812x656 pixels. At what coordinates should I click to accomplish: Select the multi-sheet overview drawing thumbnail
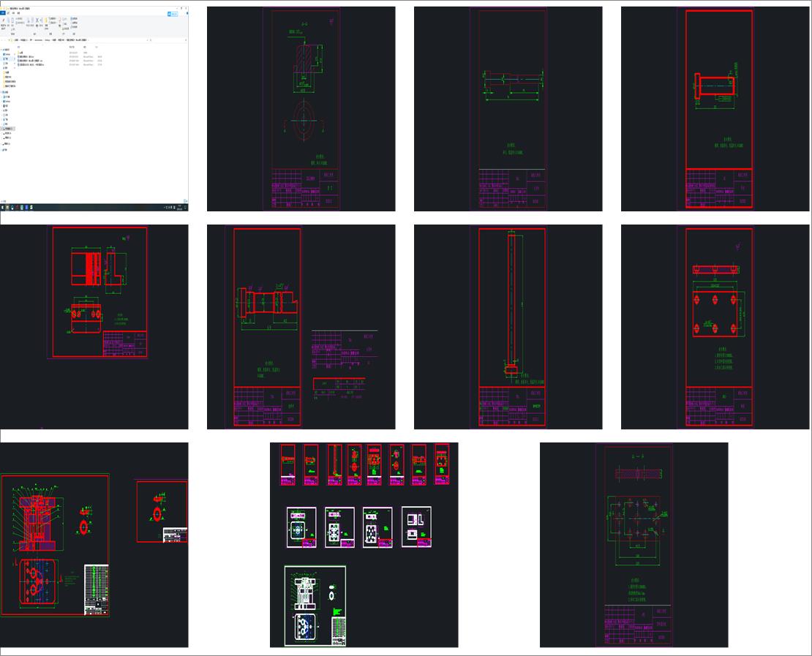pos(364,544)
